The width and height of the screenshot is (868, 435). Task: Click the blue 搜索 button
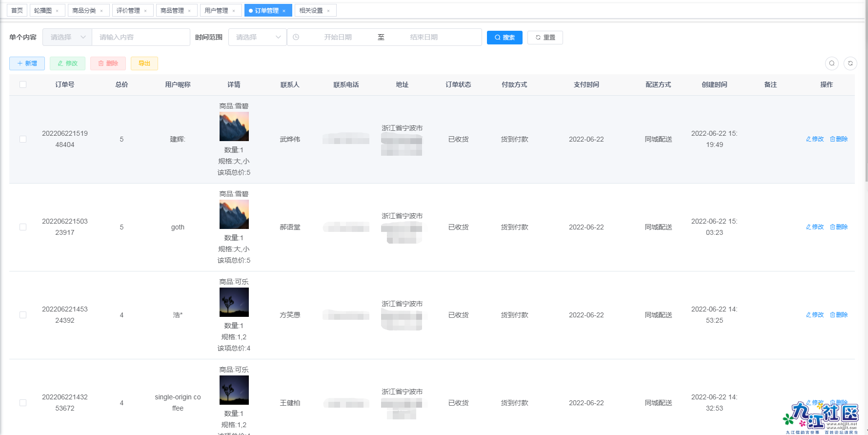coord(505,38)
